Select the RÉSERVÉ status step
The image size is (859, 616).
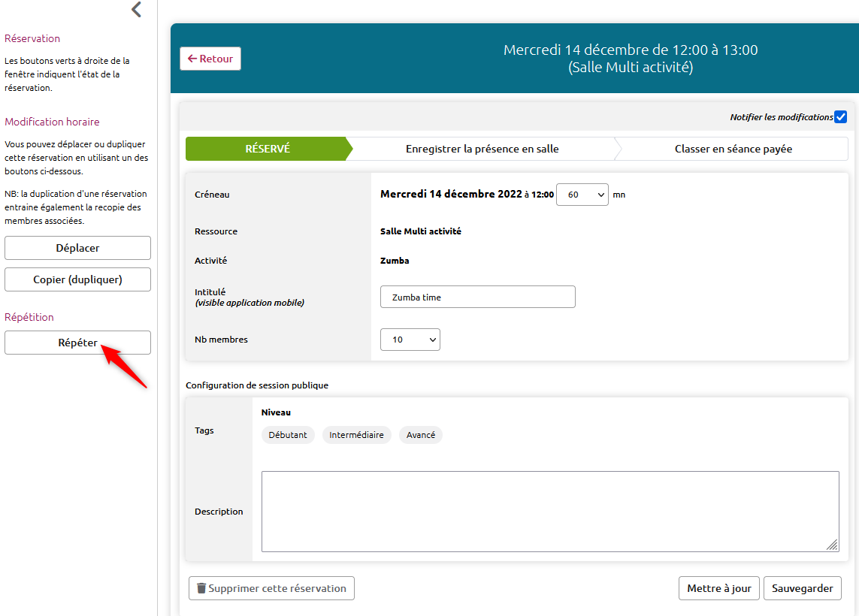267,149
